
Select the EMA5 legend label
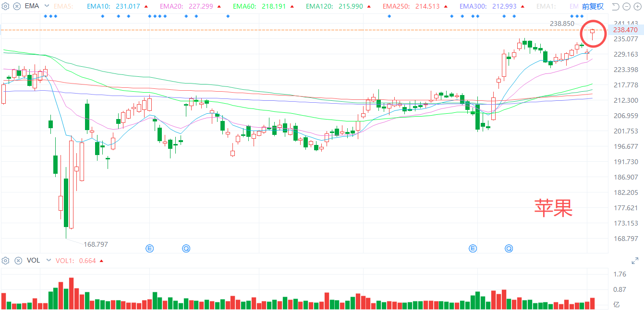[63, 6]
